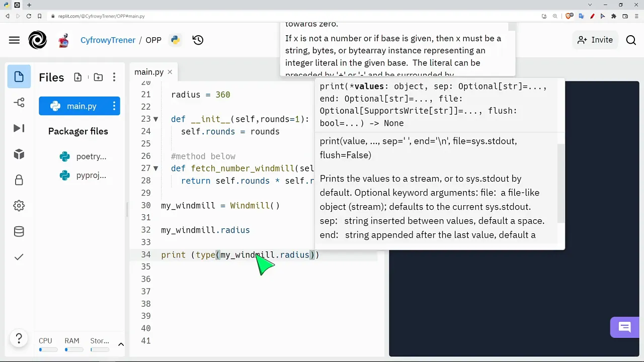
Task: Open the CyfrowyTrener user avatar
Action: (x=63, y=40)
